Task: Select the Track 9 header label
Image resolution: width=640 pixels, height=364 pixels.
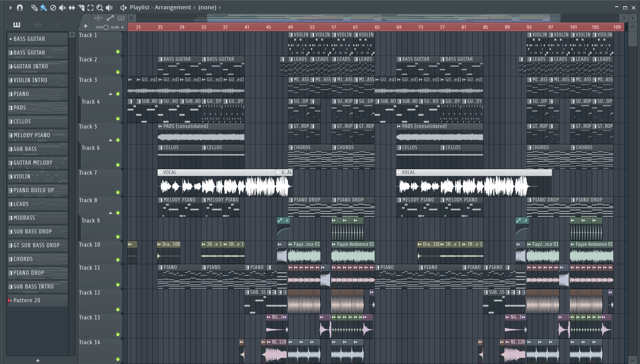Action: point(91,221)
